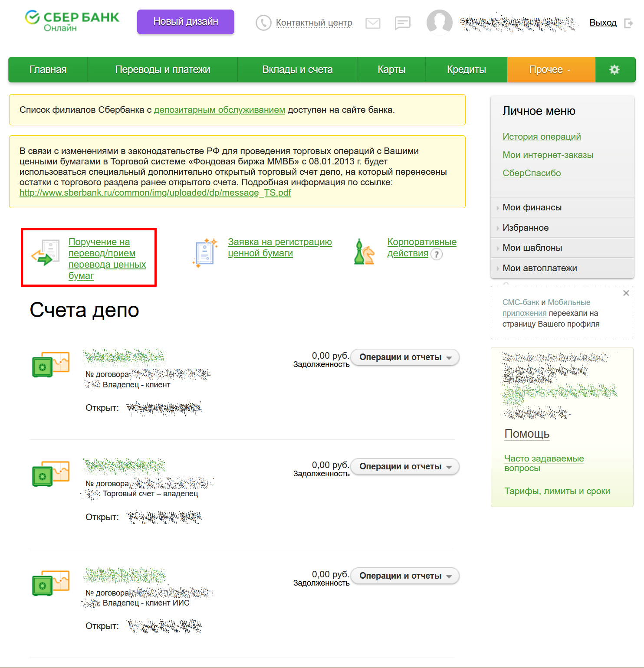The width and height of the screenshot is (644, 668).
Task: Open 'Операции и отчеты' dropdown for 'Торговый счет' account
Action: (405, 467)
